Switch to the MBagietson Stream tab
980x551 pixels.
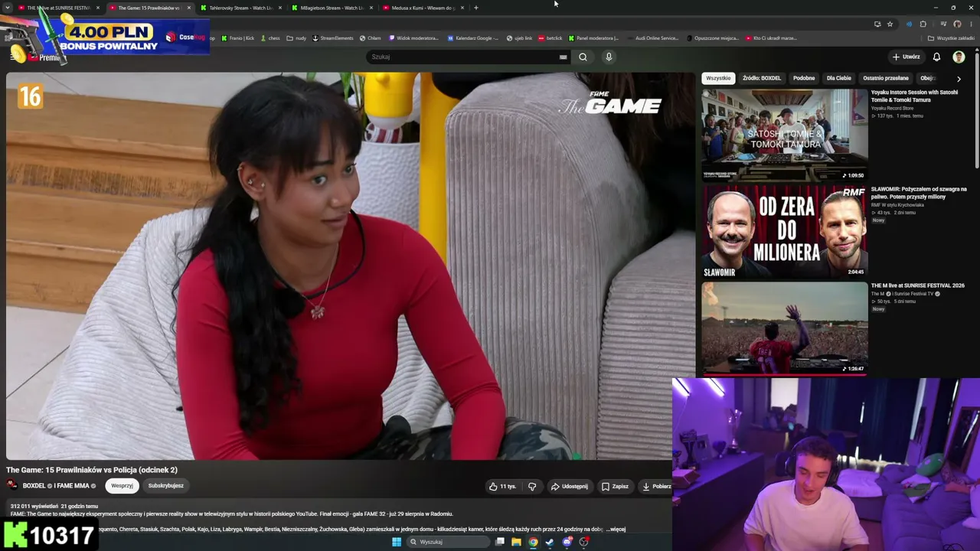[332, 8]
